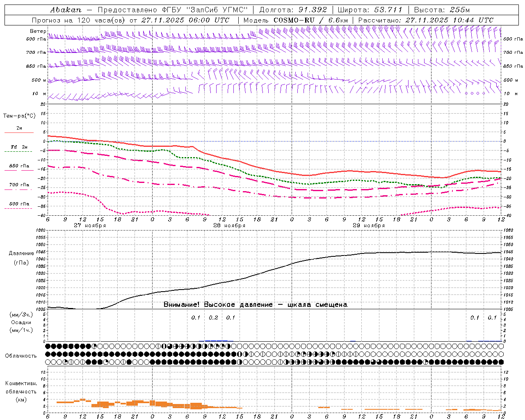
Task: Click the "Облачность" cloud cover label
Action: click(x=21, y=356)
